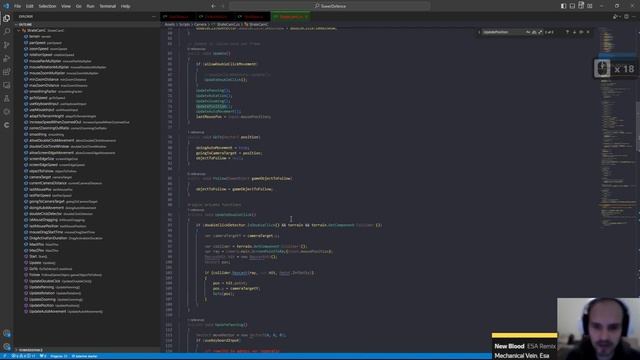This screenshot has height=360, width=640.
Task: Toggle primary side bar visibility
Action: tap(563, 6)
